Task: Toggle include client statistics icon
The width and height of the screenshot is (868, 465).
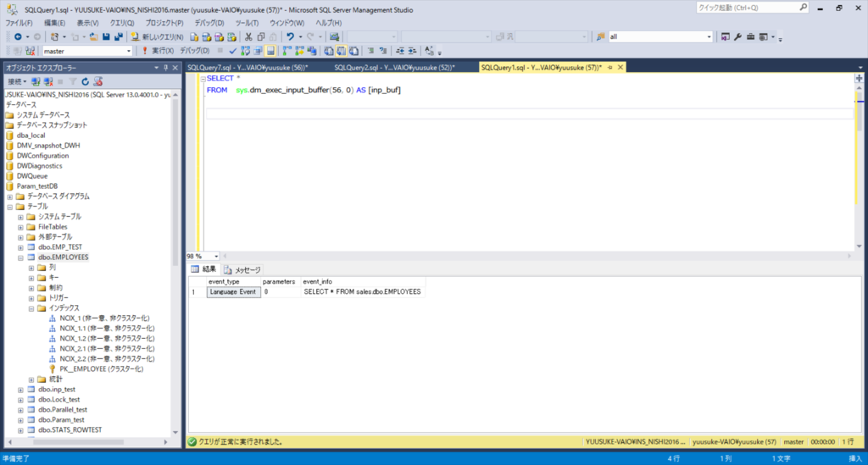Action: (312, 51)
